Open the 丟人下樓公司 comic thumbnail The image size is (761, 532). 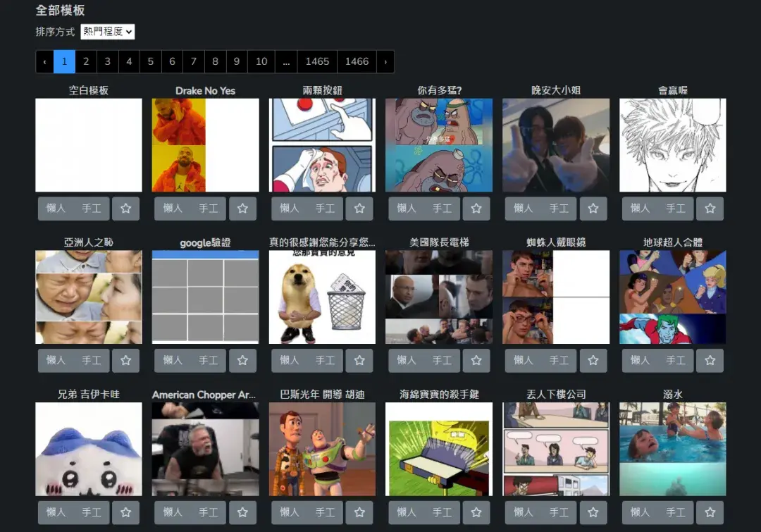tap(556, 449)
